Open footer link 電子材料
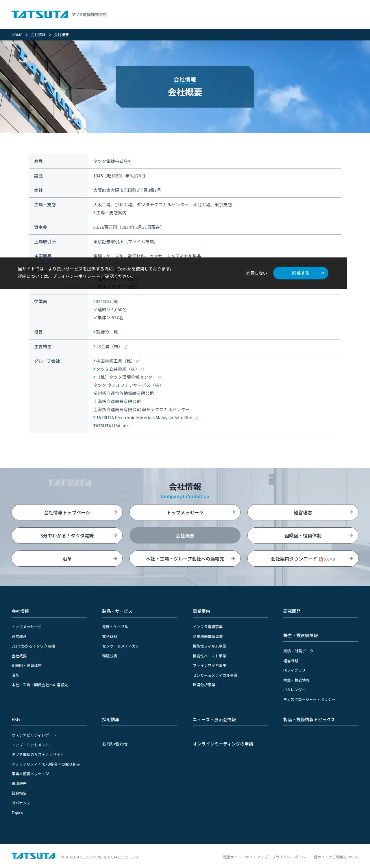The image size is (370, 868). click(x=110, y=637)
